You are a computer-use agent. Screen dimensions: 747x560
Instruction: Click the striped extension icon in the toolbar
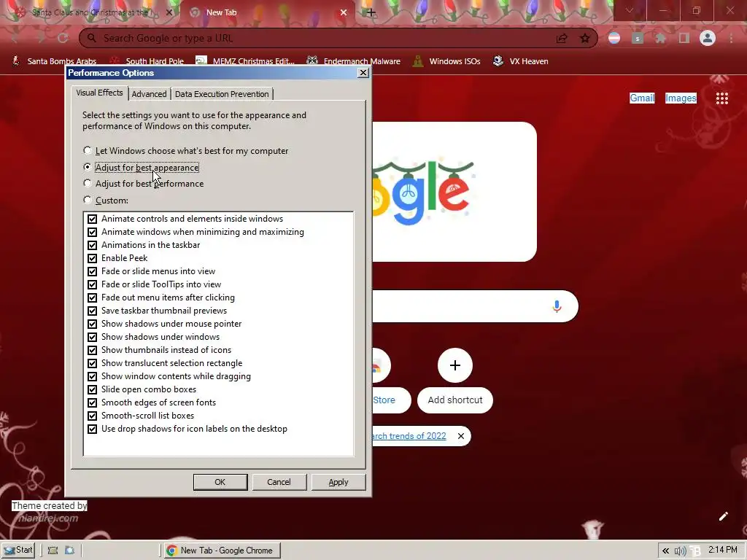614,38
